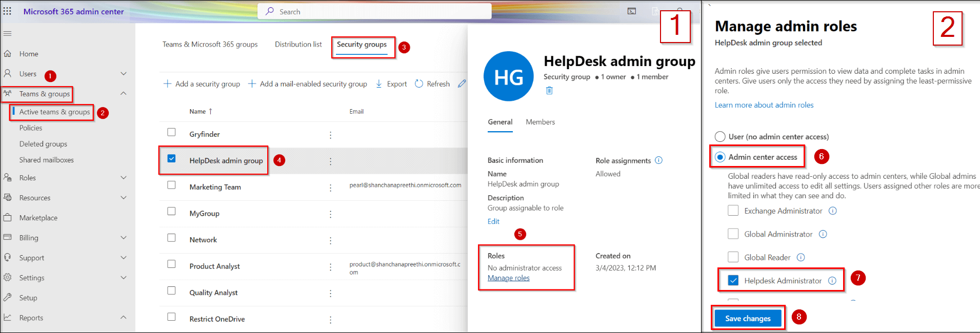Expand the Support menu chevron

click(x=124, y=258)
